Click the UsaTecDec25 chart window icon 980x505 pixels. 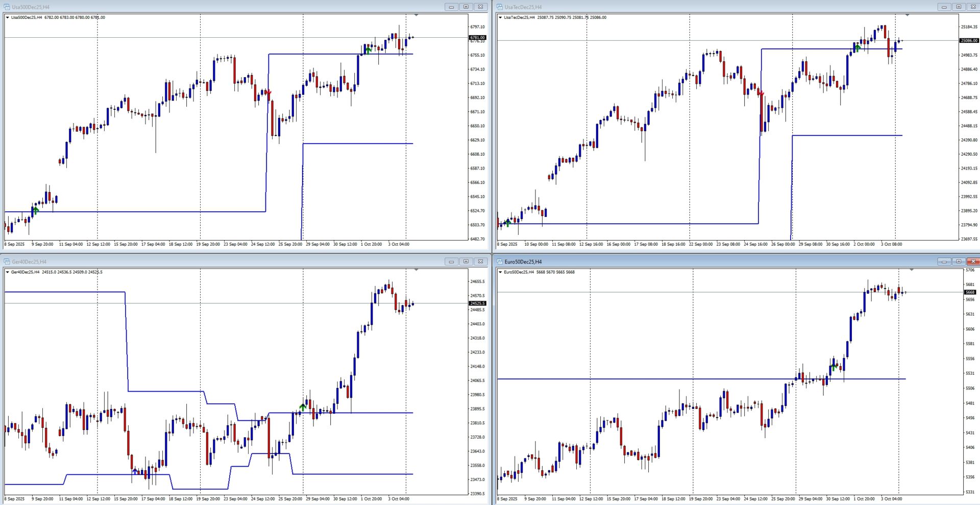(x=500, y=7)
